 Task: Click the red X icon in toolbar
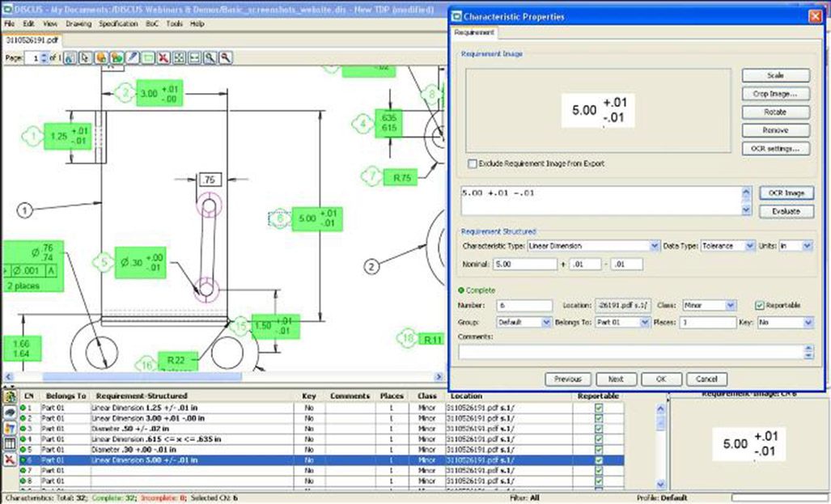pos(163,58)
